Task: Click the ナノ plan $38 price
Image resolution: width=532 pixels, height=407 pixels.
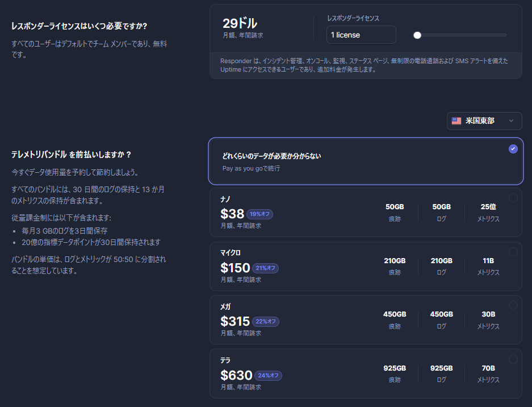Action: 232,214
